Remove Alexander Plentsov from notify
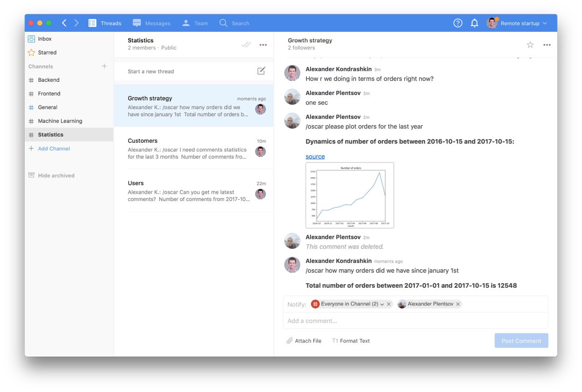The width and height of the screenshot is (582, 392). tap(458, 304)
